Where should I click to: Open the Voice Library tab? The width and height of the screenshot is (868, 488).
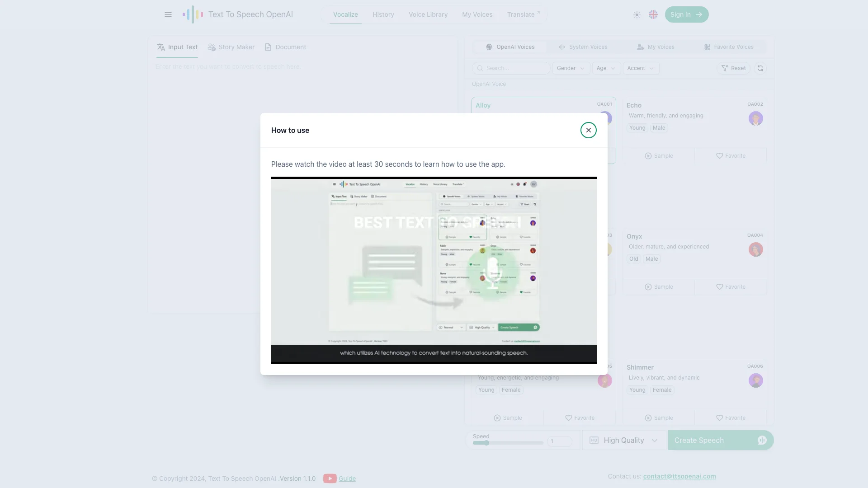(428, 14)
